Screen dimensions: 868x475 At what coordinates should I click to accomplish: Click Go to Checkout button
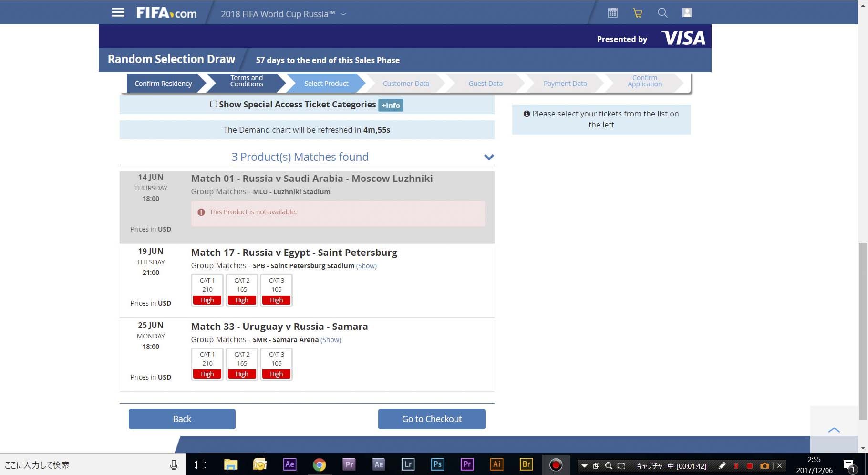432,419
